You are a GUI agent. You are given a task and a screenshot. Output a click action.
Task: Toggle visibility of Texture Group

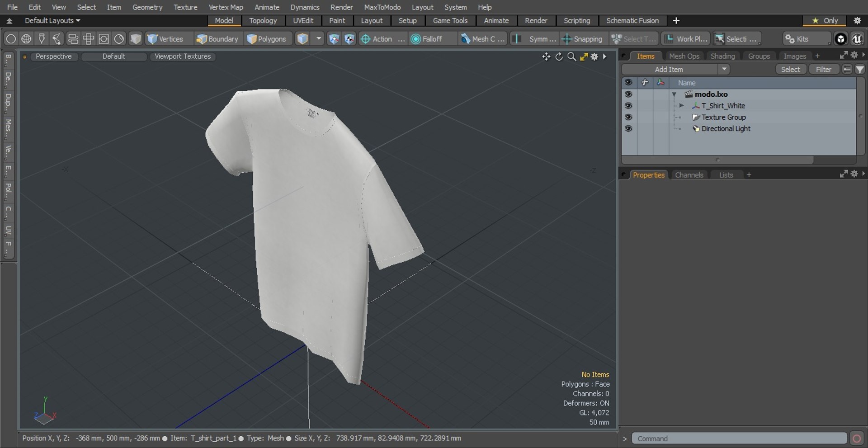(x=628, y=117)
